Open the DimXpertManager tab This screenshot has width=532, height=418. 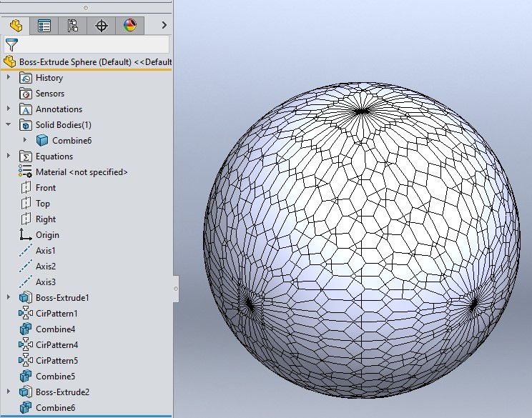click(x=101, y=26)
